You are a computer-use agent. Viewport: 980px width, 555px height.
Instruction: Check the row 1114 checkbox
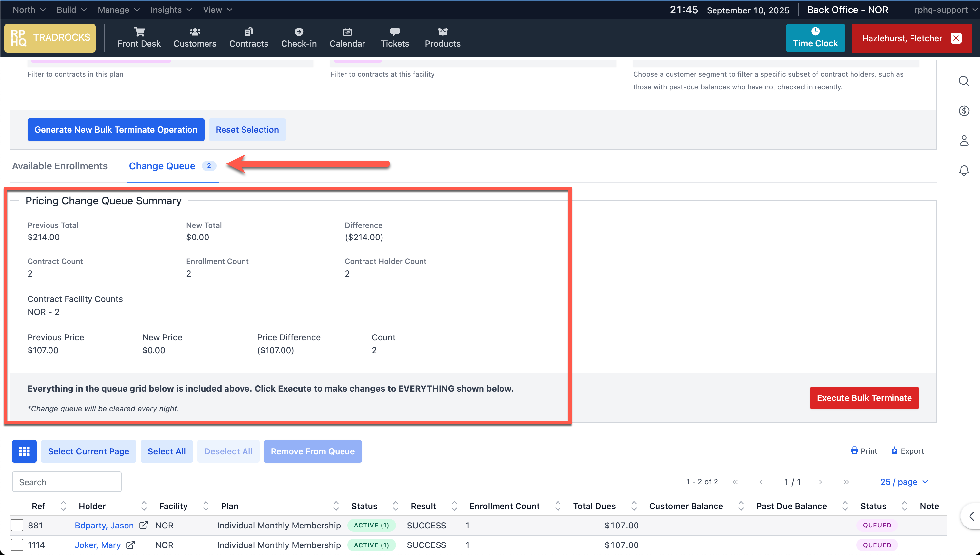click(x=17, y=545)
